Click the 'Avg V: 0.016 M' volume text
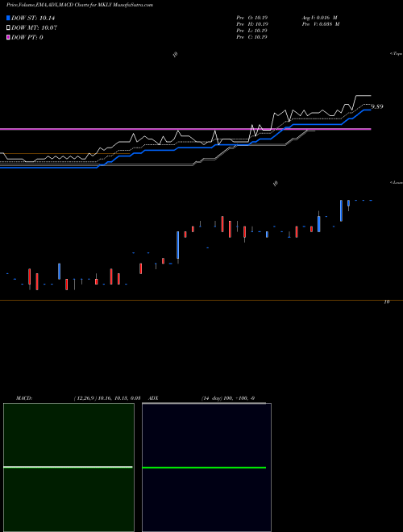The height and width of the screenshot is (532, 403). 319,18
